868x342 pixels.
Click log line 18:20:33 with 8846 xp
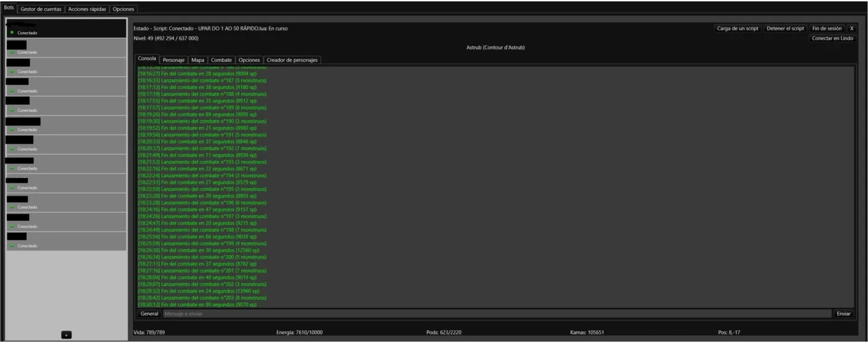197,142
